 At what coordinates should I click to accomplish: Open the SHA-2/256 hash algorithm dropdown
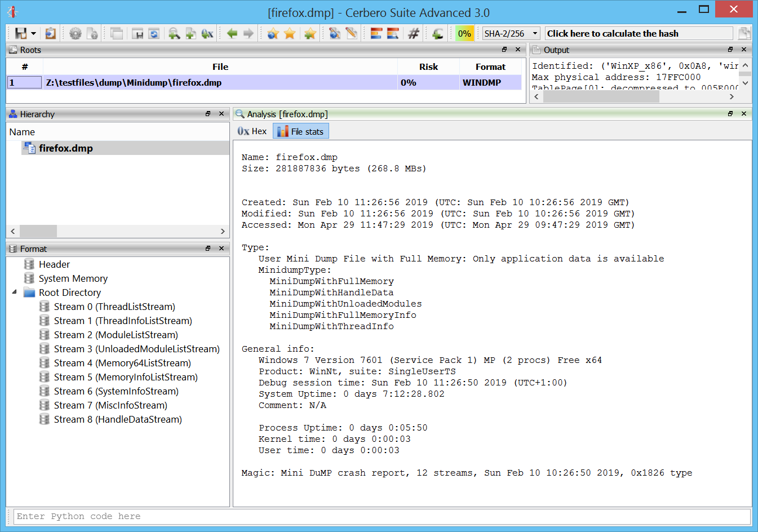point(511,34)
